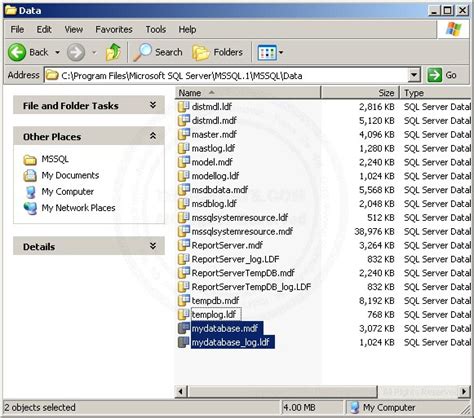474x418 pixels.
Task: Select the ReportServer_log.LDF file icon
Action: [x=184, y=259]
